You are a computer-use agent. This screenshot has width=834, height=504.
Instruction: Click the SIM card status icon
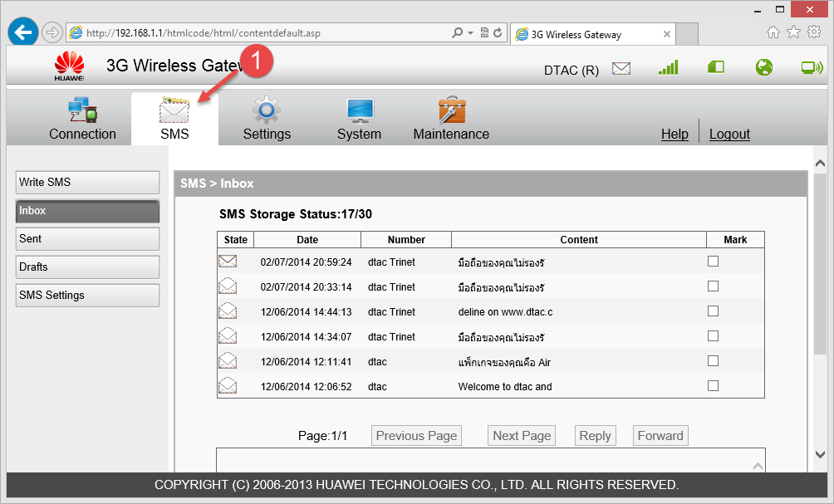coord(716,67)
